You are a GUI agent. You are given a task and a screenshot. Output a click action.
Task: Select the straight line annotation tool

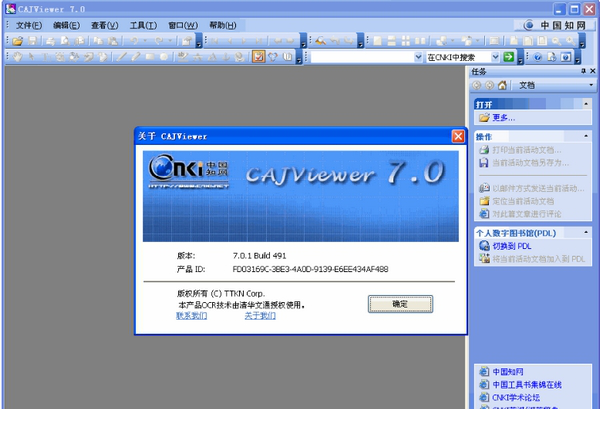click(121, 57)
